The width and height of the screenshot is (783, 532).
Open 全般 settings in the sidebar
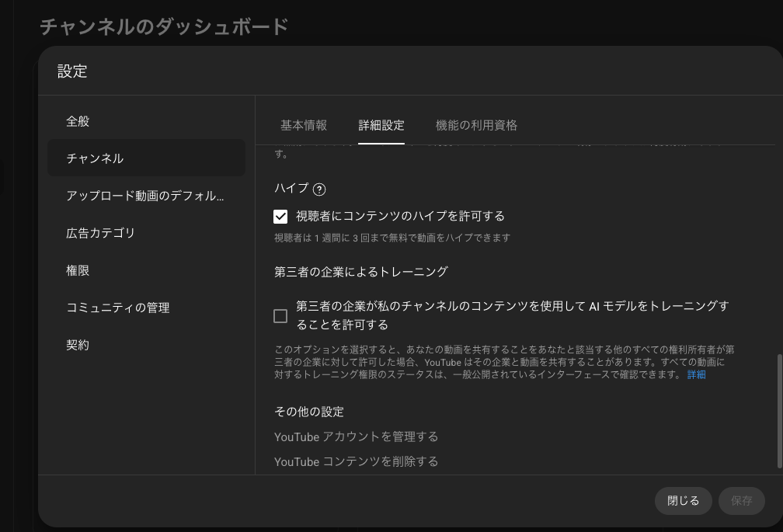coord(78,121)
